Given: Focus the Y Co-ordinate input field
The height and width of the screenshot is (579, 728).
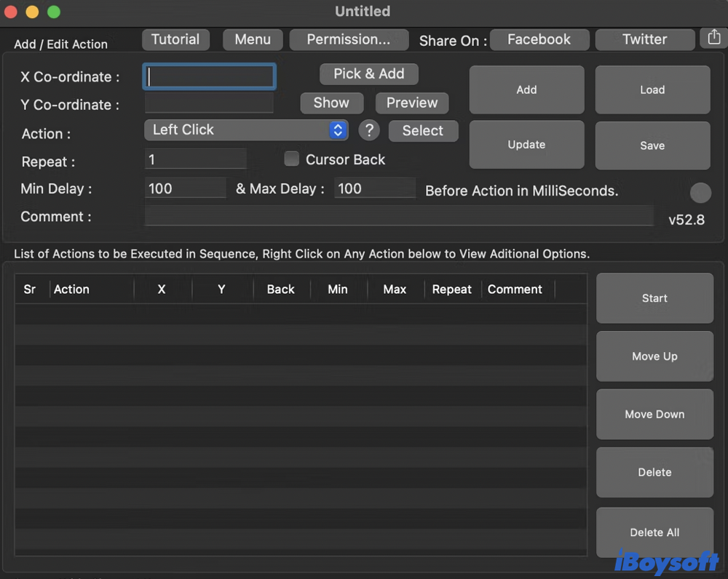Looking at the screenshot, I should pyautogui.click(x=210, y=103).
